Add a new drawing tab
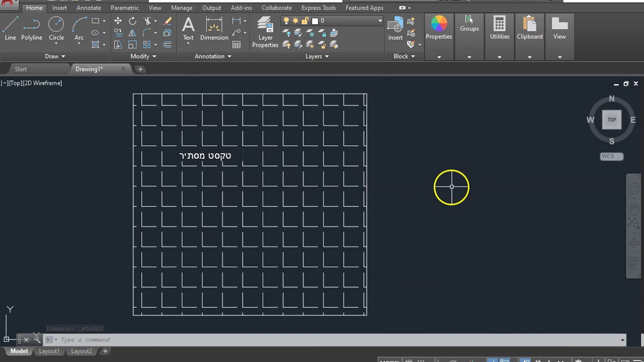644x362 pixels. coord(140,69)
